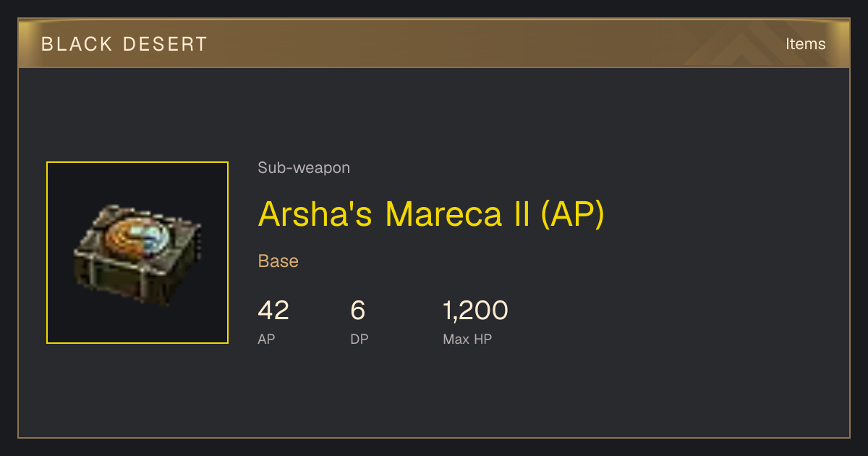Click the DP stat label

[x=359, y=339]
